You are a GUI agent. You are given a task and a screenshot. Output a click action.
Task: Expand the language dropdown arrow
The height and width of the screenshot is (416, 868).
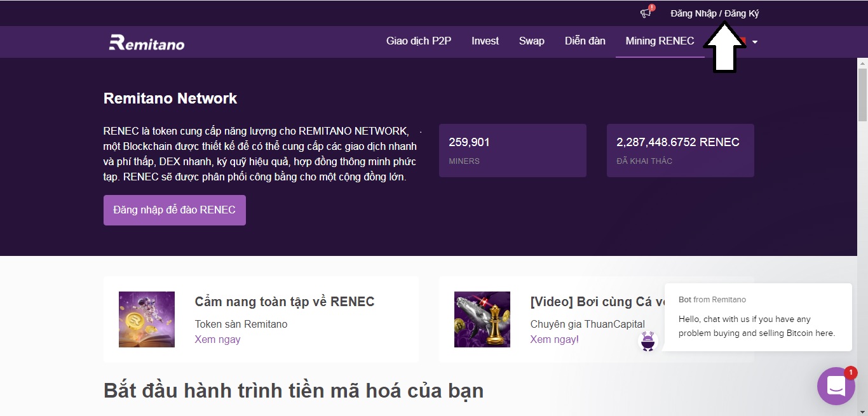tap(755, 42)
